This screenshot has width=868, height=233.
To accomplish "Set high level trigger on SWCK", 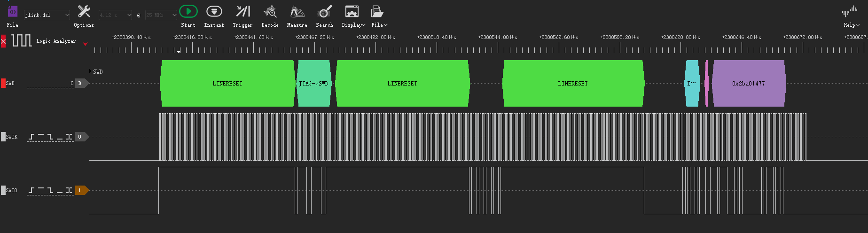I will pyautogui.click(x=41, y=137).
